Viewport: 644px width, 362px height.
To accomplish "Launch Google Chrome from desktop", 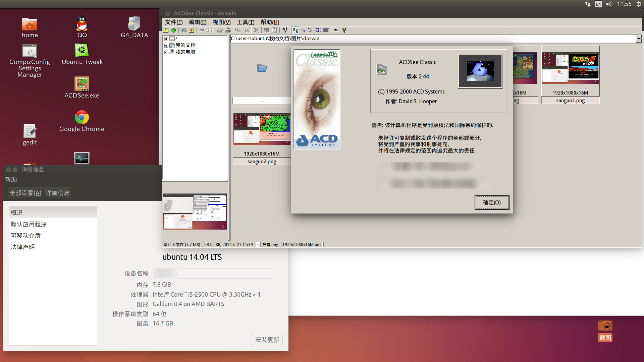I will click(x=82, y=121).
